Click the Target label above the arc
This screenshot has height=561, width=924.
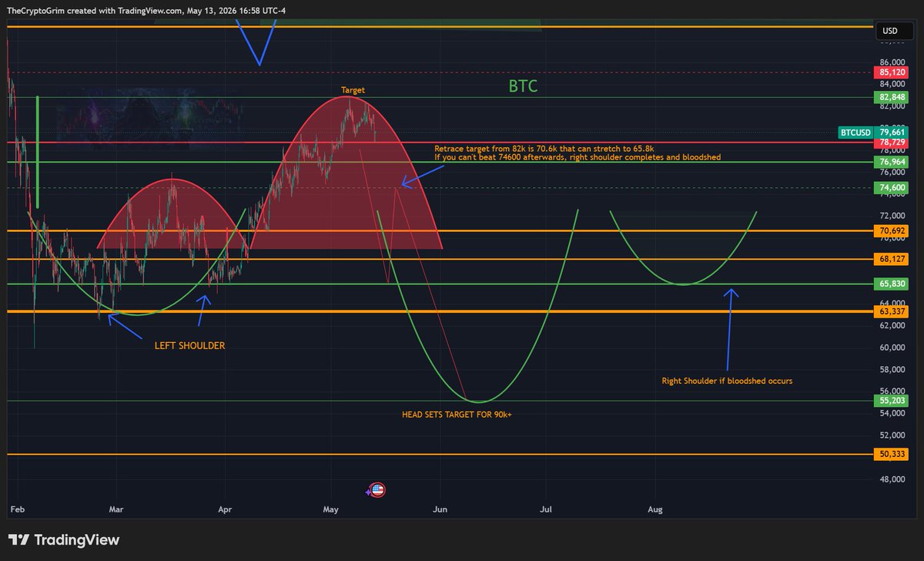click(x=353, y=90)
